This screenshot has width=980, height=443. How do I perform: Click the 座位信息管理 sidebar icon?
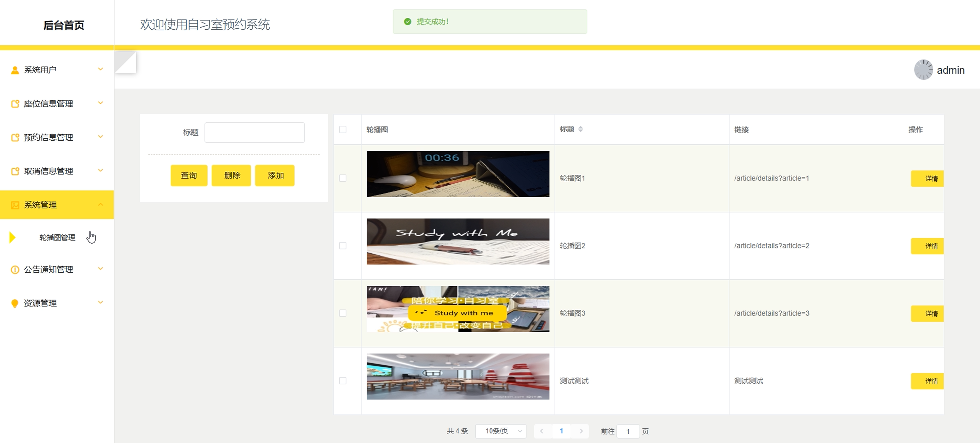[15, 104]
